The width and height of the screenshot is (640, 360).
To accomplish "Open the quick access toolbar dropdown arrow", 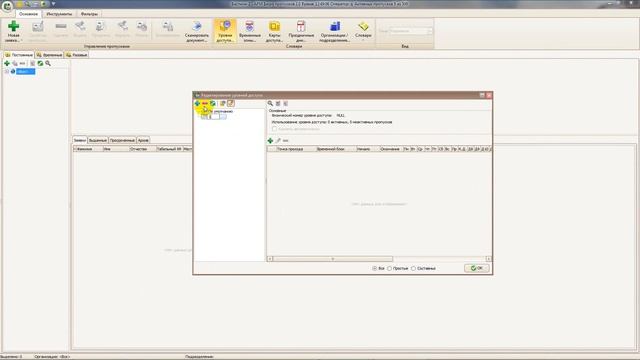I will tap(53, 4).
